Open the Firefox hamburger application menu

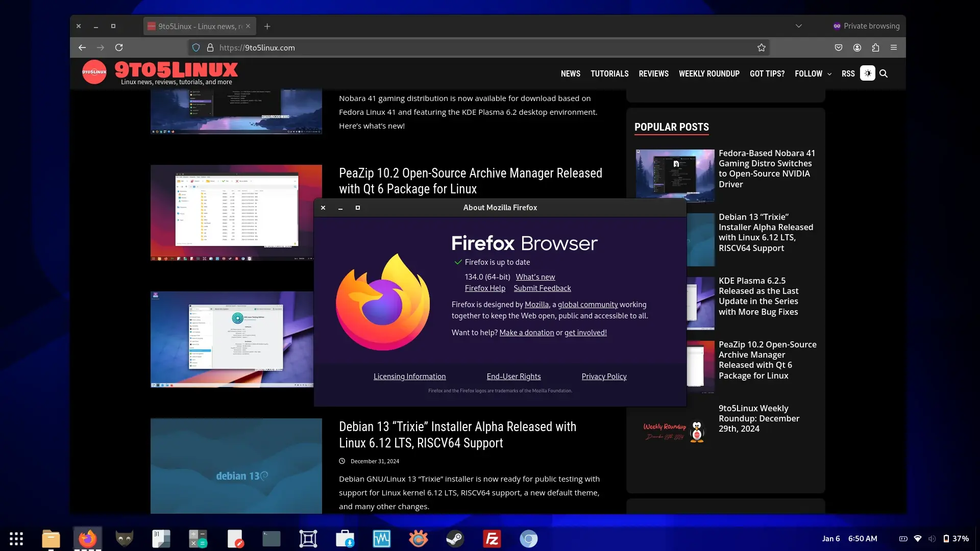pyautogui.click(x=894, y=47)
